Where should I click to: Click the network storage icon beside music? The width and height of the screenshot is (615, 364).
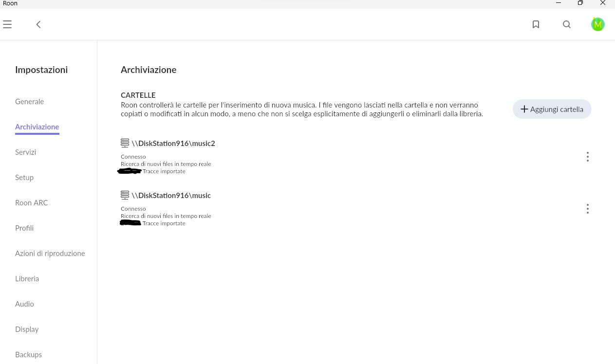point(125,195)
